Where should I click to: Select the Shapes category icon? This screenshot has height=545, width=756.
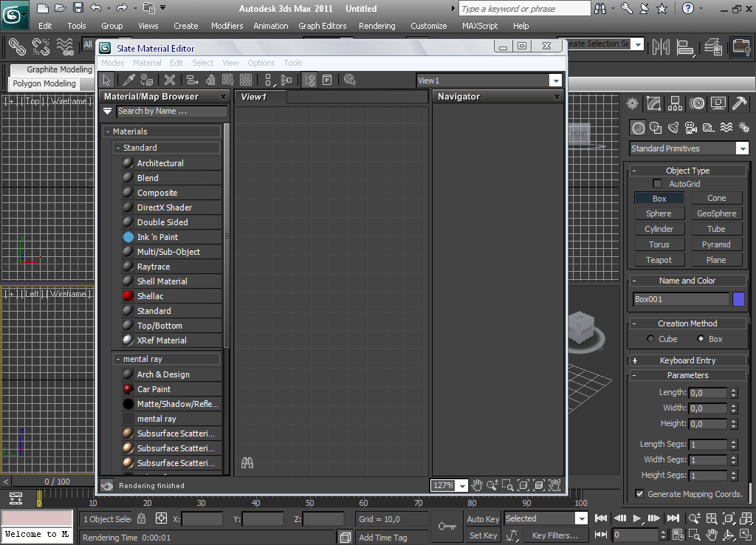[x=656, y=128]
